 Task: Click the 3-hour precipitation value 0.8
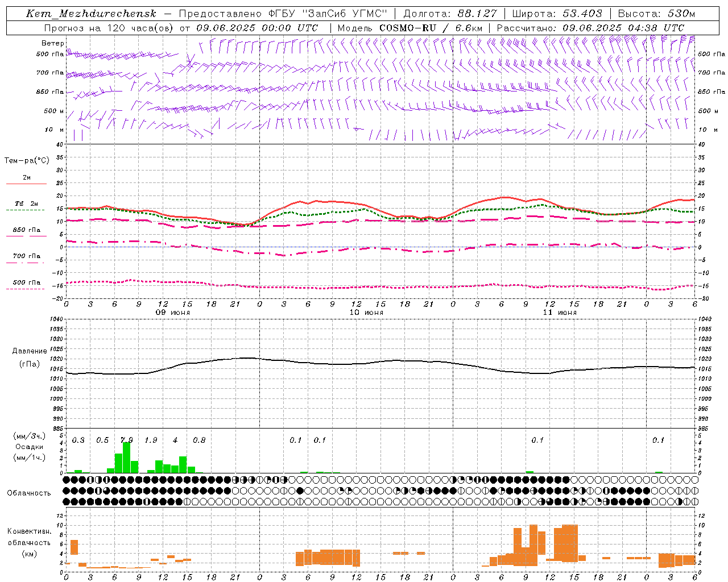coord(199,440)
